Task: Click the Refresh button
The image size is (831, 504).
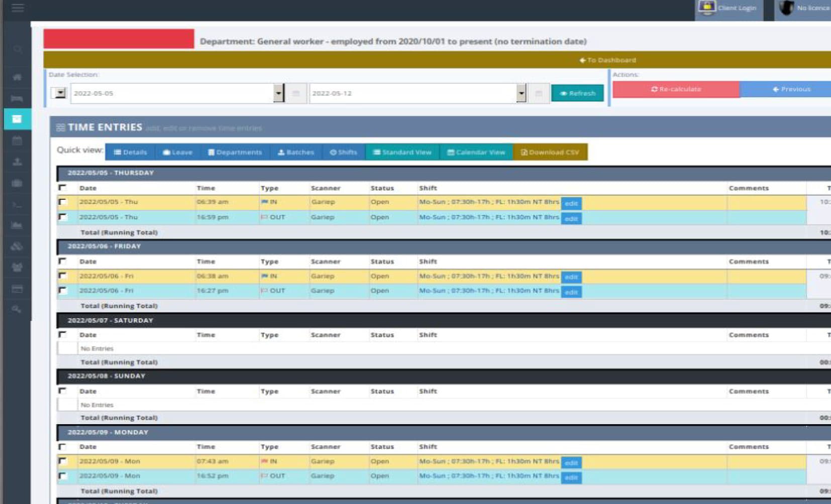Action: click(577, 93)
